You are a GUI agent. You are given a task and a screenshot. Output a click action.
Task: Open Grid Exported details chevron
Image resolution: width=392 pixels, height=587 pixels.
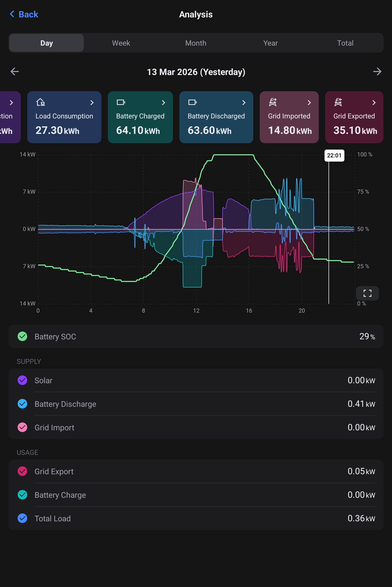374,102
